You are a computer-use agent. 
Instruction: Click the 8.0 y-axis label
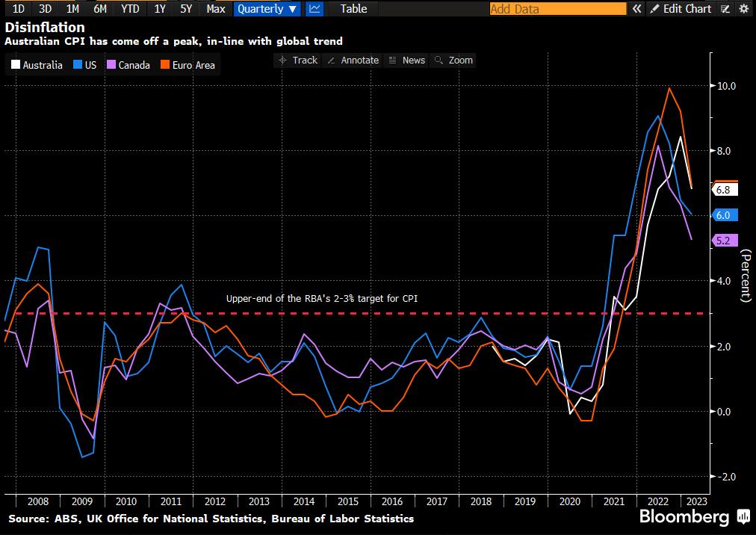[x=724, y=151]
